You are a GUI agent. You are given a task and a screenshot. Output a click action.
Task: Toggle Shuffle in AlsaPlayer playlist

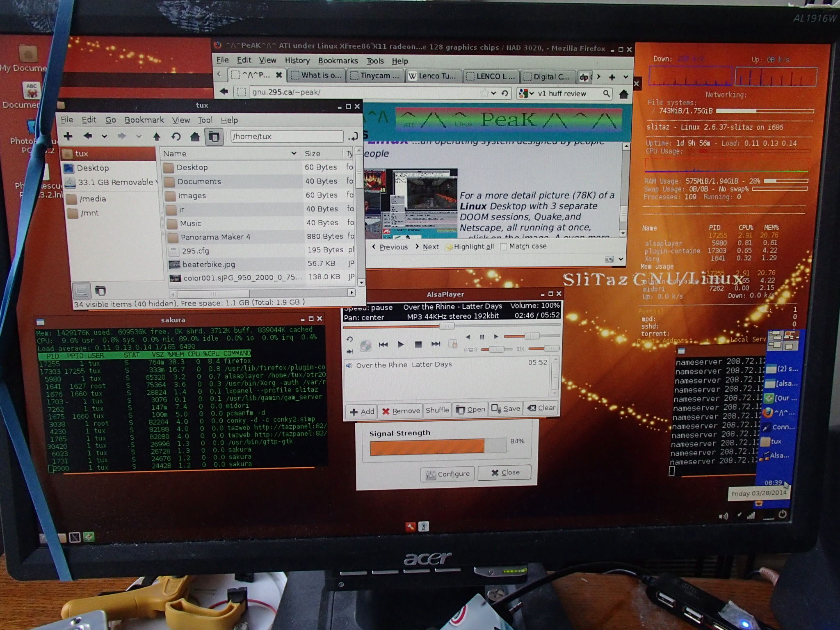[437, 410]
